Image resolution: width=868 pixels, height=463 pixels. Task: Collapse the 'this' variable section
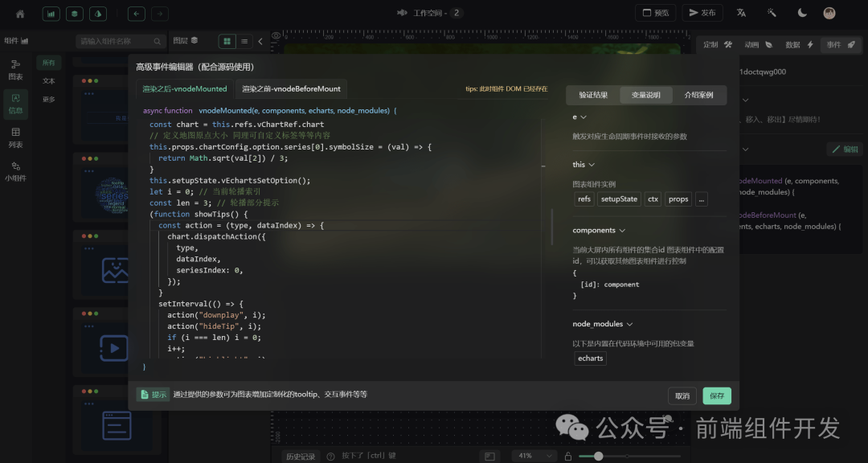point(592,165)
